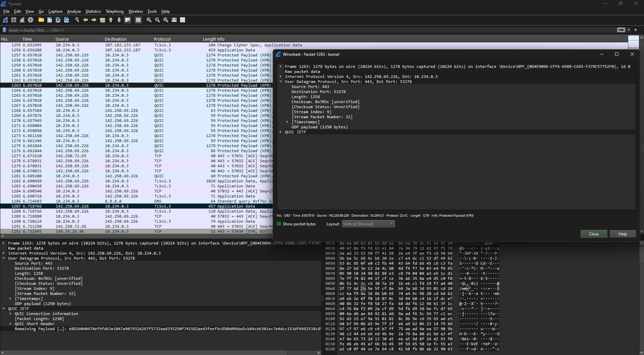Toggle the Show packet bytes checkbox
The height and width of the screenshot is (355, 644).
pyautogui.click(x=279, y=224)
